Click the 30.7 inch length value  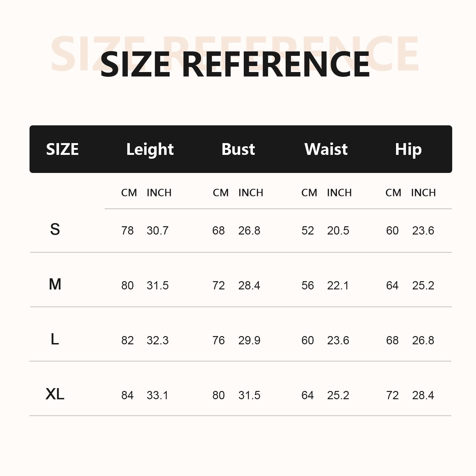(x=157, y=231)
